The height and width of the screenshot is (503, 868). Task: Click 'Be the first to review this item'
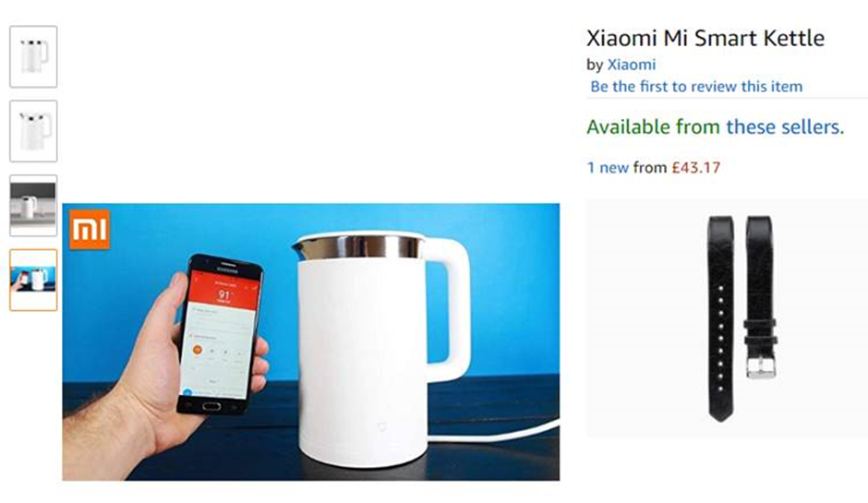[x=696, y=87]
